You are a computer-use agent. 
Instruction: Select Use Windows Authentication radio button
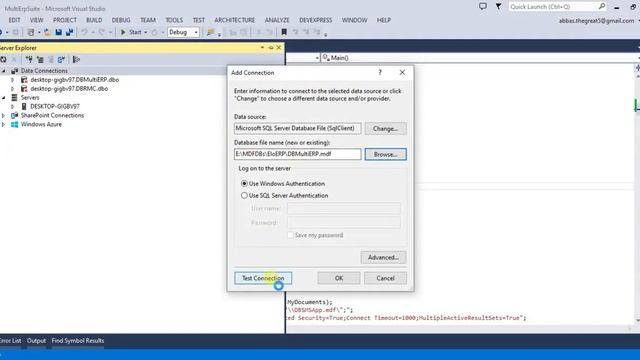[244, 184]
